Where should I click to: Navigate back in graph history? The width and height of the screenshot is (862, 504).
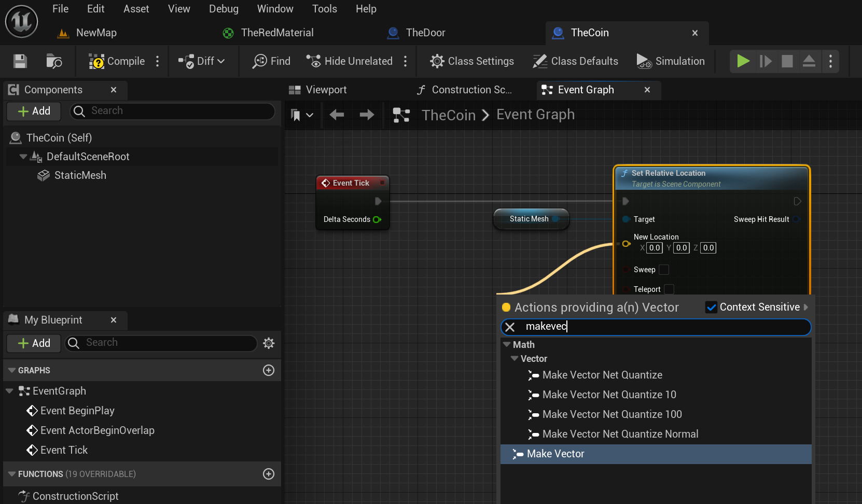click(x=337, y=115)
